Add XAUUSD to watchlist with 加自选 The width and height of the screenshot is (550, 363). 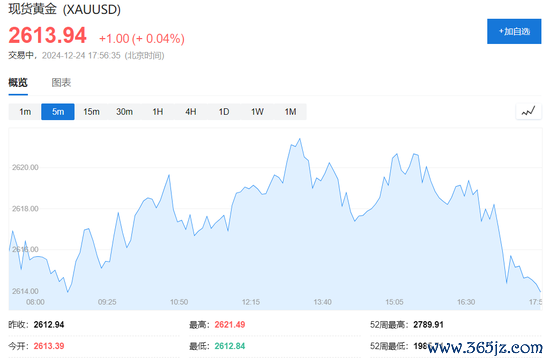(514, 32)
